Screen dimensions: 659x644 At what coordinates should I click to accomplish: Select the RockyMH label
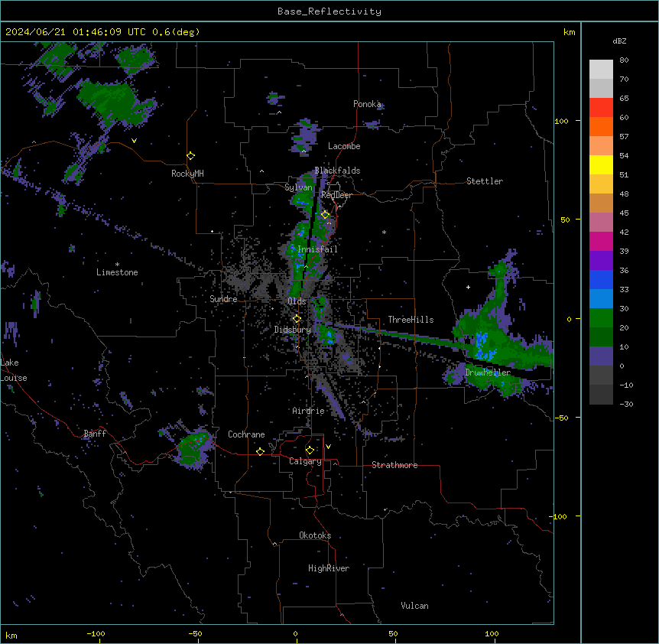[x=187, y=174]
